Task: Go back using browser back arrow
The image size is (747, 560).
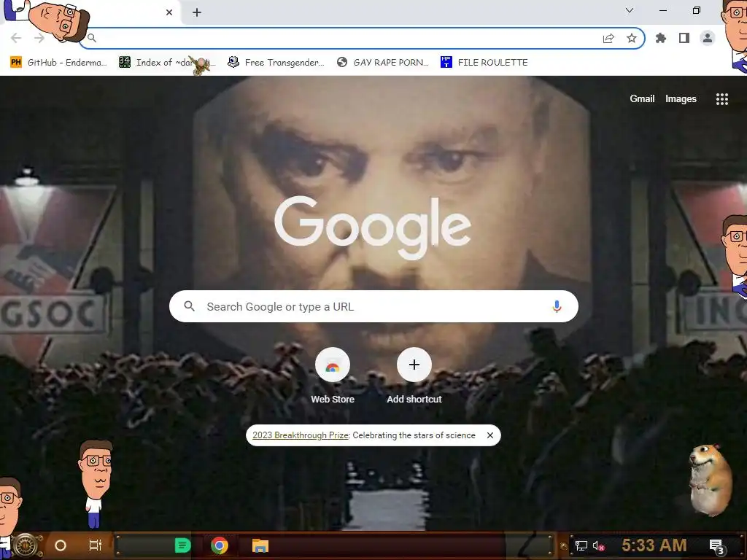Action: (16, 38)
